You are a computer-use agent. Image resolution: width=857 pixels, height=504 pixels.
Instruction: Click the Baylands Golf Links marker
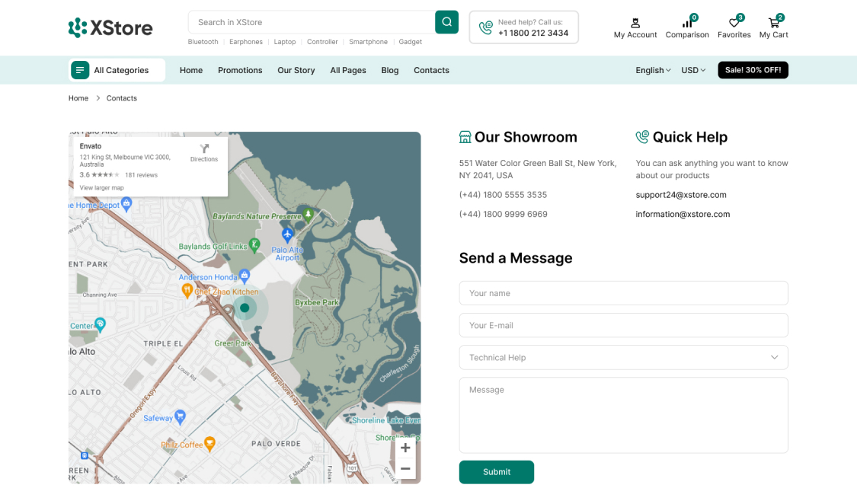[x=254, y=245]
